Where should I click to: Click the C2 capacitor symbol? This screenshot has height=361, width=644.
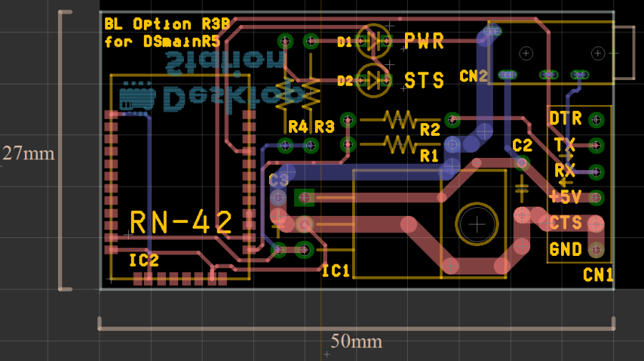tap(522, 184)
